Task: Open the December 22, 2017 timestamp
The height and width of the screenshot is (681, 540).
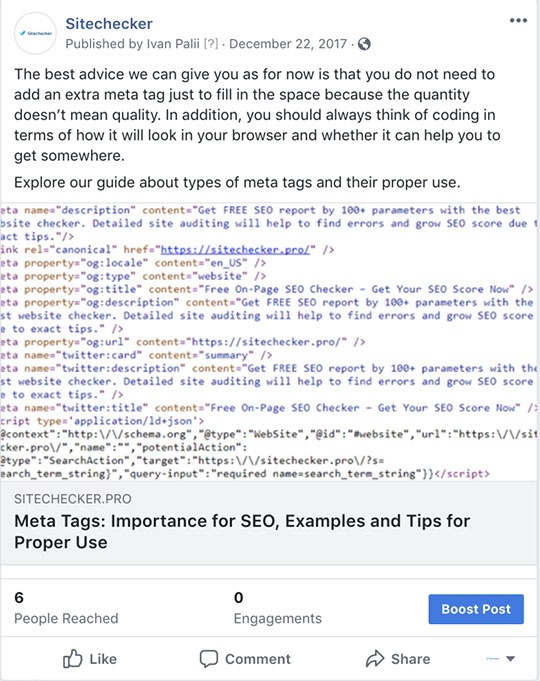Action: (x=288, y=44)
